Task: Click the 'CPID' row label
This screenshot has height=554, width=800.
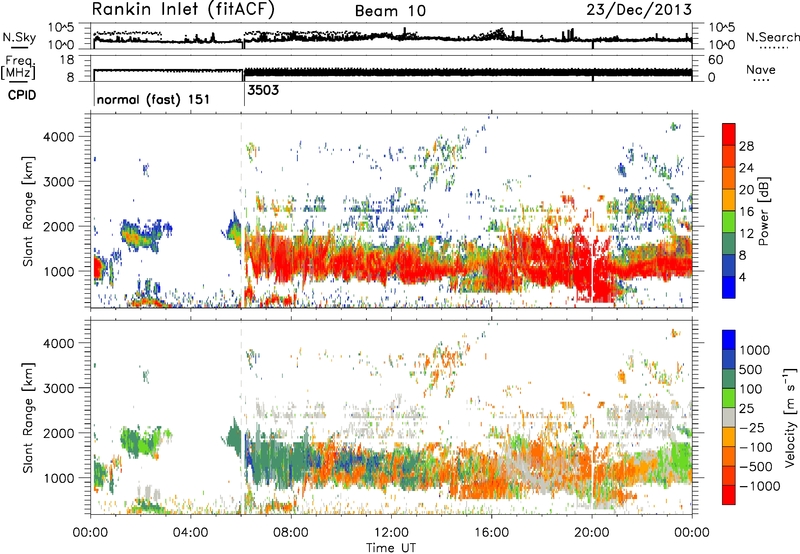Action: [x=22, y=95]
